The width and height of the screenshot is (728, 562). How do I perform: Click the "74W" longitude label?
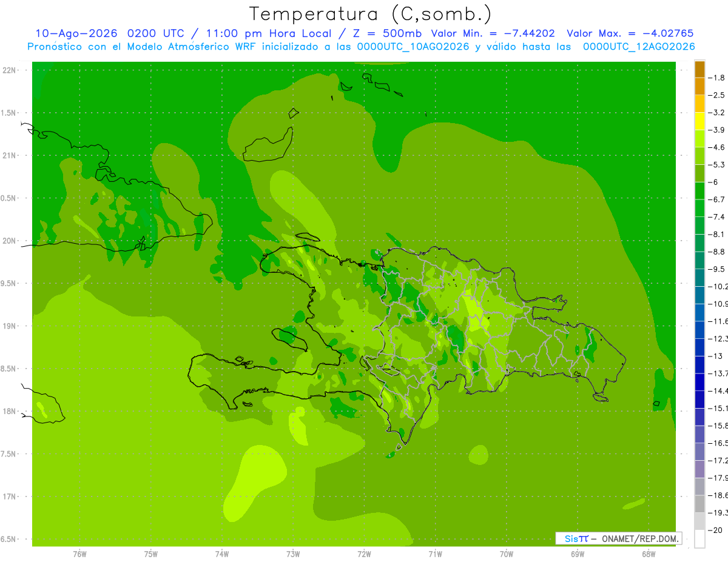[222, 554]
